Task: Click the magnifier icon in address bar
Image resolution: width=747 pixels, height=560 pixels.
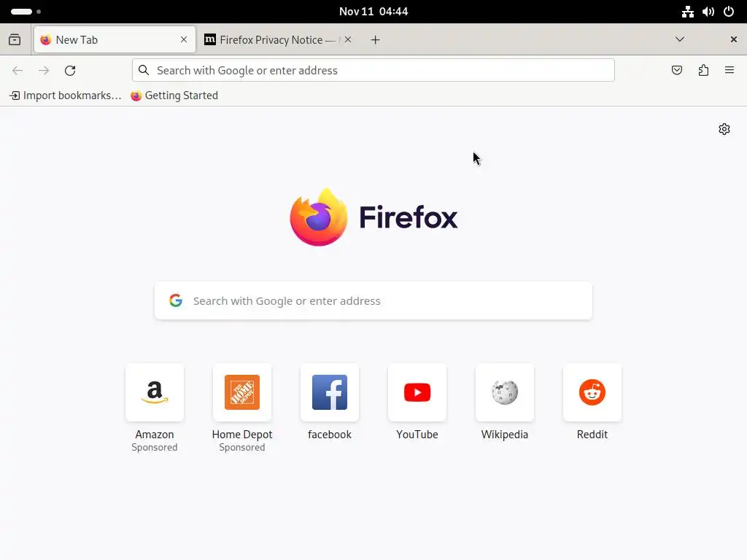Action: coord(144,70)
